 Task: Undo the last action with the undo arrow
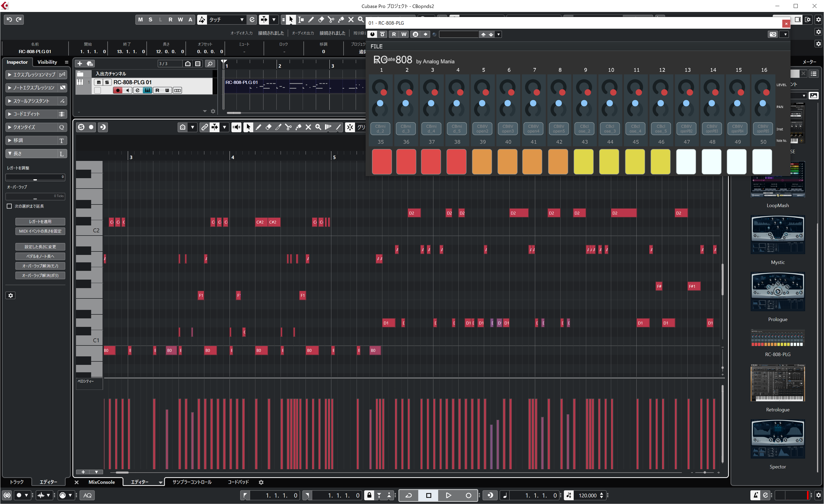tap(9, 19)
